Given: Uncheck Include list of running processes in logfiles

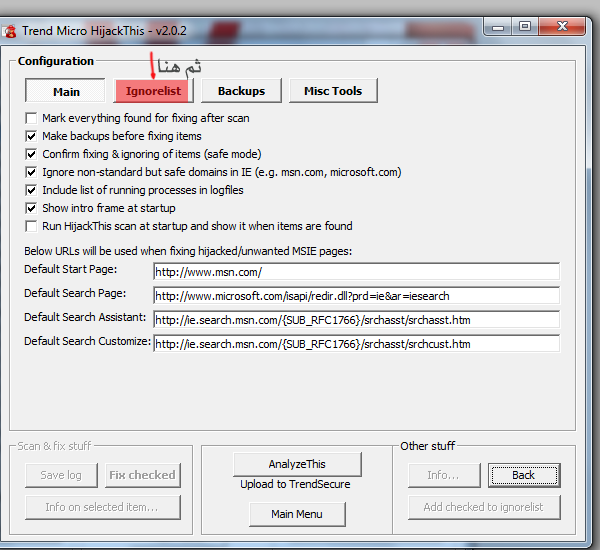Looking at the screenshot, I should pos(31,190).
